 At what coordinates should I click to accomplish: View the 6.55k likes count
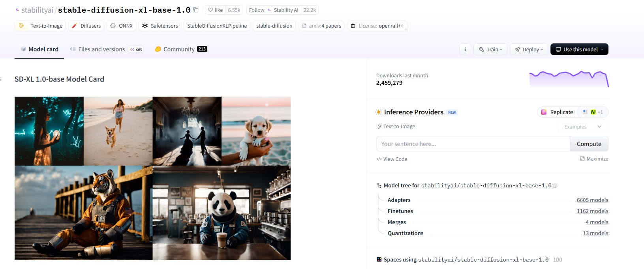click(234, 10)
